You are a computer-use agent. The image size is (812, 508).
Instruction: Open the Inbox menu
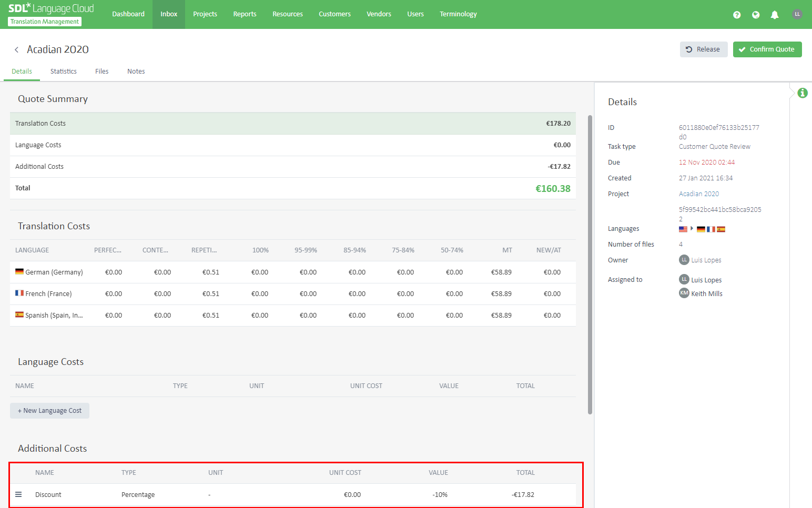click(169, 14)
